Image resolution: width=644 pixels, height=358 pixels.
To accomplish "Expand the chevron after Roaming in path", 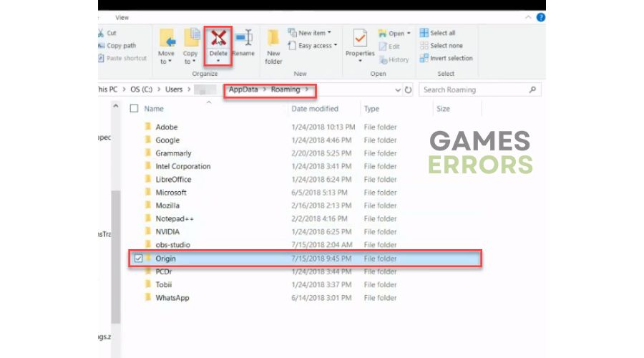I will (307, 89).
